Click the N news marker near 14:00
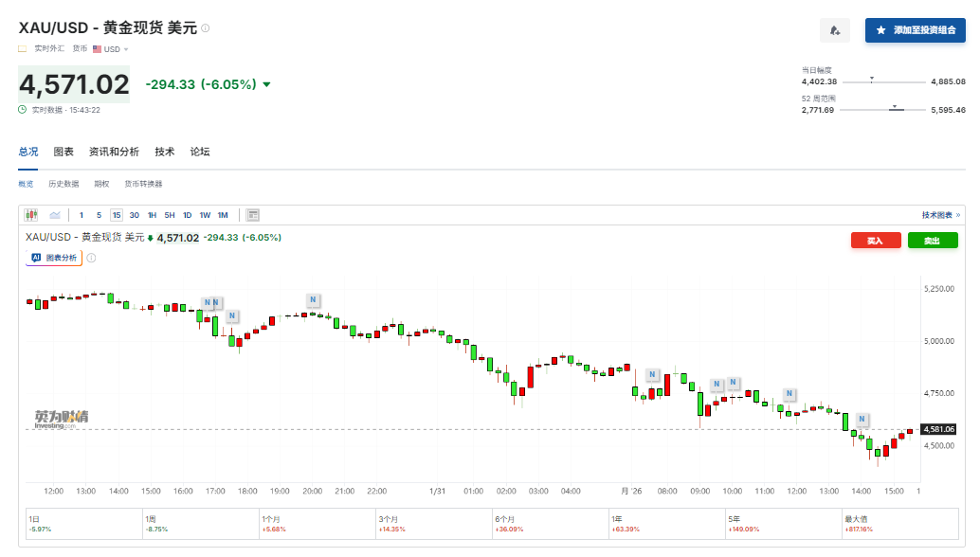 [x=862, y=419]
